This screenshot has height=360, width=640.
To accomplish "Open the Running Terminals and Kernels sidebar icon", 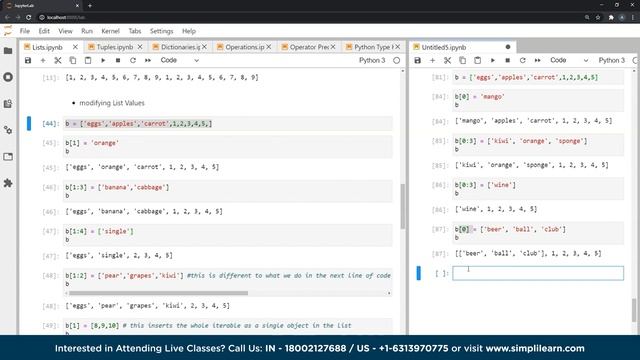I will click(x=8, y=77).
